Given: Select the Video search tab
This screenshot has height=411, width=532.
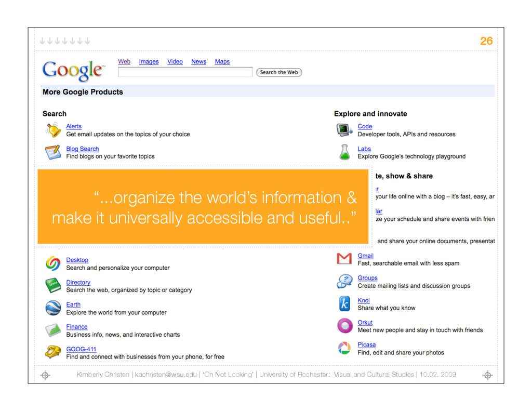Looking at the screenshot, I should coord(175,61).
